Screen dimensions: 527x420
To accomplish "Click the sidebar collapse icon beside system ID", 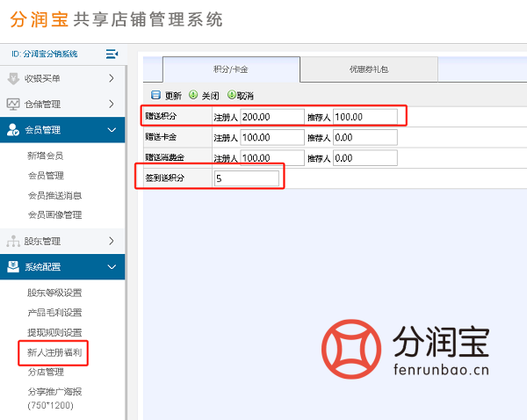I will 112,54.
